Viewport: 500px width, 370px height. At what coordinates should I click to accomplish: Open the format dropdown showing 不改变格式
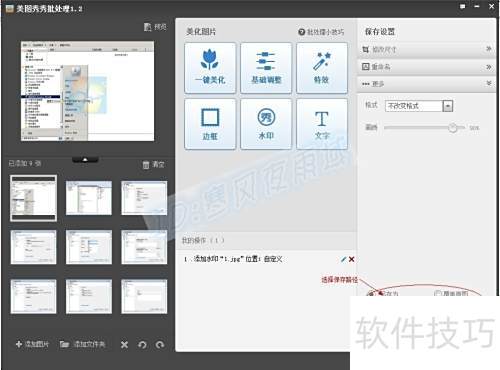419,106
